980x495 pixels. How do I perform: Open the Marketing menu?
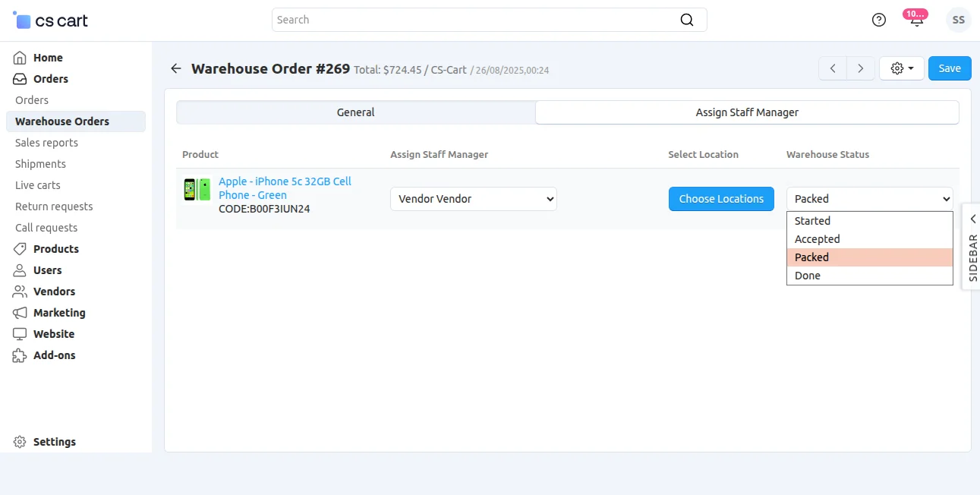pyautogui.click(x=59, y=313)
